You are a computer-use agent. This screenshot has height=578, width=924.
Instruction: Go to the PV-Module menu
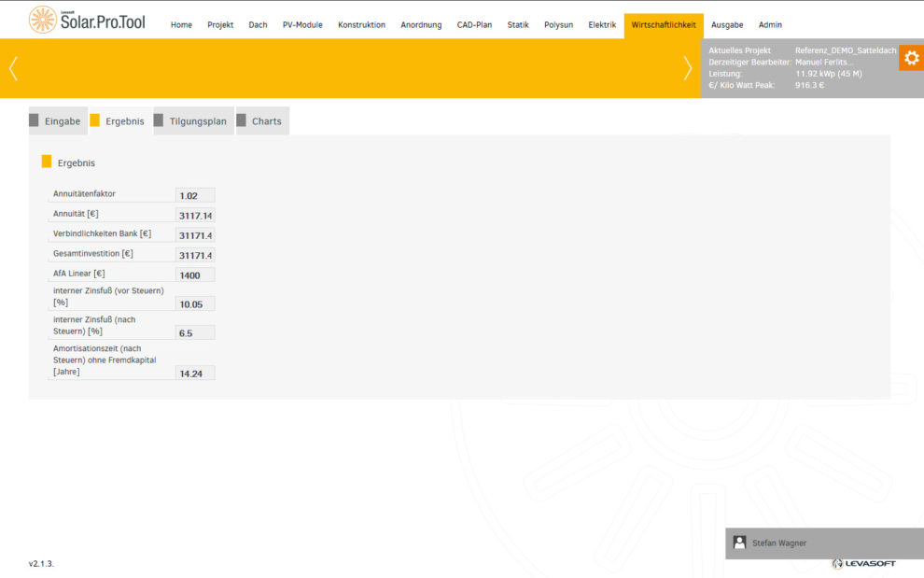302,25
